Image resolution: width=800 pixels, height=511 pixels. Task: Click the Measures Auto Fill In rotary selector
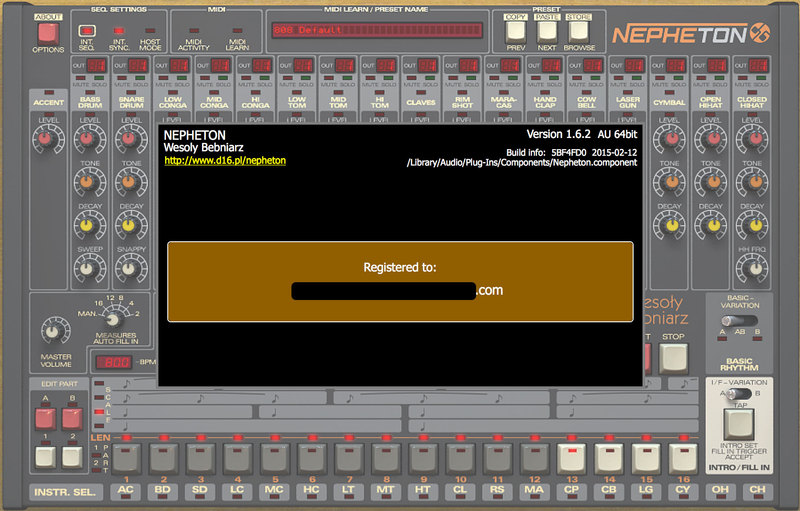113,319
